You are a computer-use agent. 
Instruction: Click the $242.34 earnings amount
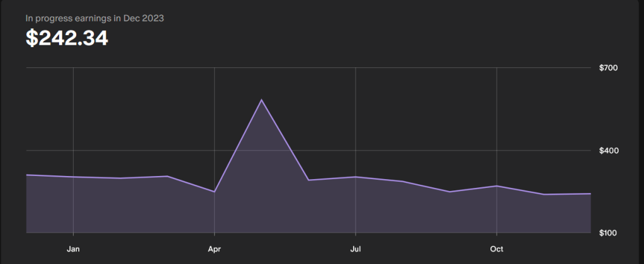point(67,38)
